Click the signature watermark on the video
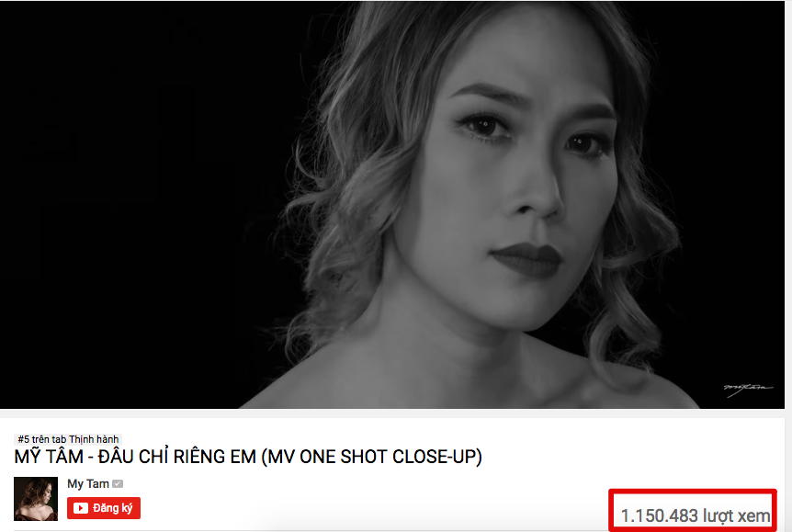 (x=748, y=389)
